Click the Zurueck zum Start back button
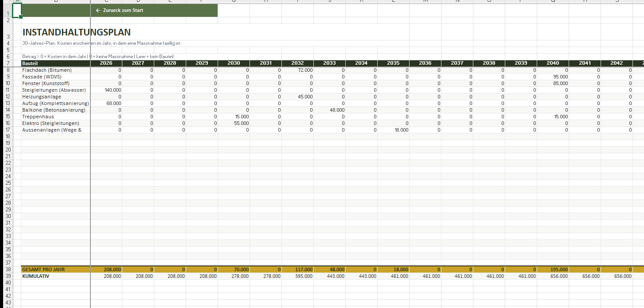Screen dimensions: 644x308 120,10
